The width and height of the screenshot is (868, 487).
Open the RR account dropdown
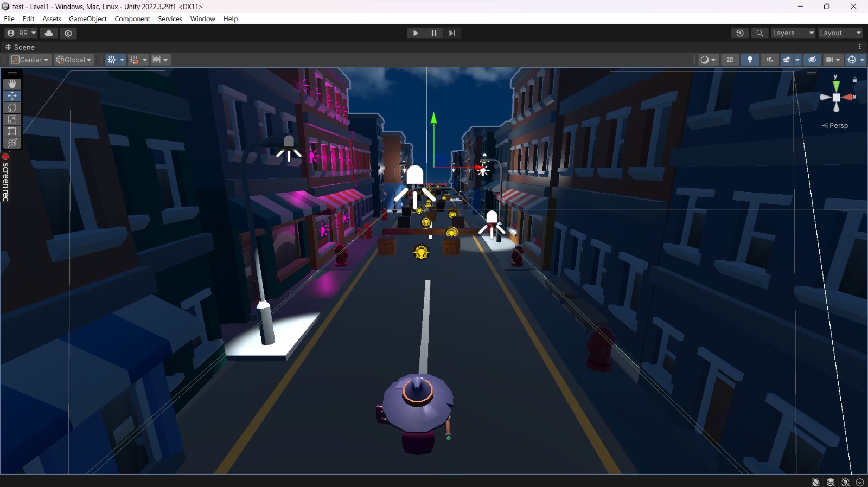coord(21,33)
